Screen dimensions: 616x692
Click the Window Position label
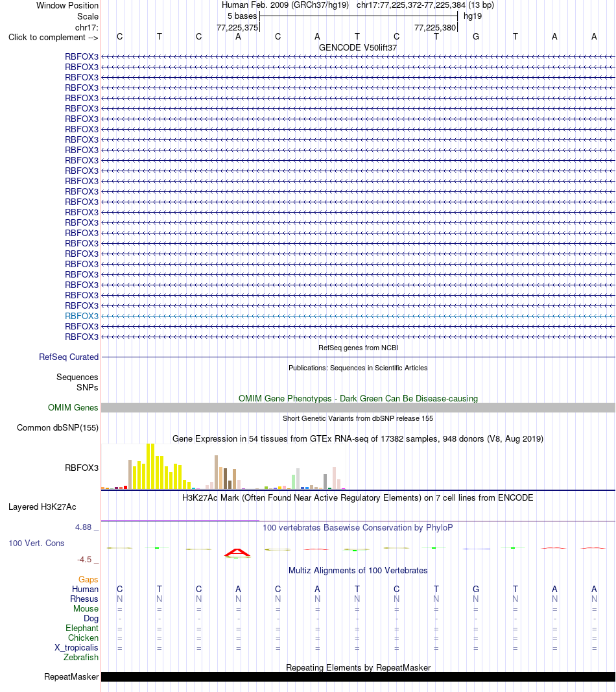(x=67, y=6)
